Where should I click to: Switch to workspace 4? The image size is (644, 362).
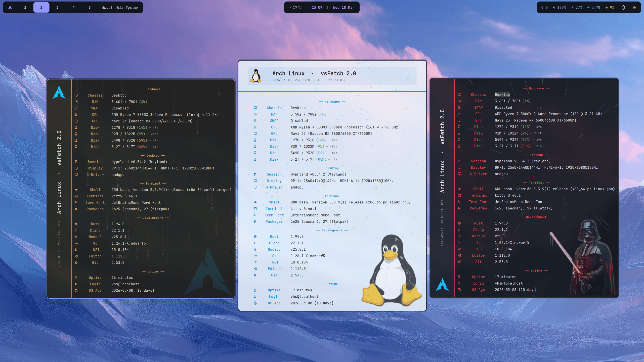point(73,8)
